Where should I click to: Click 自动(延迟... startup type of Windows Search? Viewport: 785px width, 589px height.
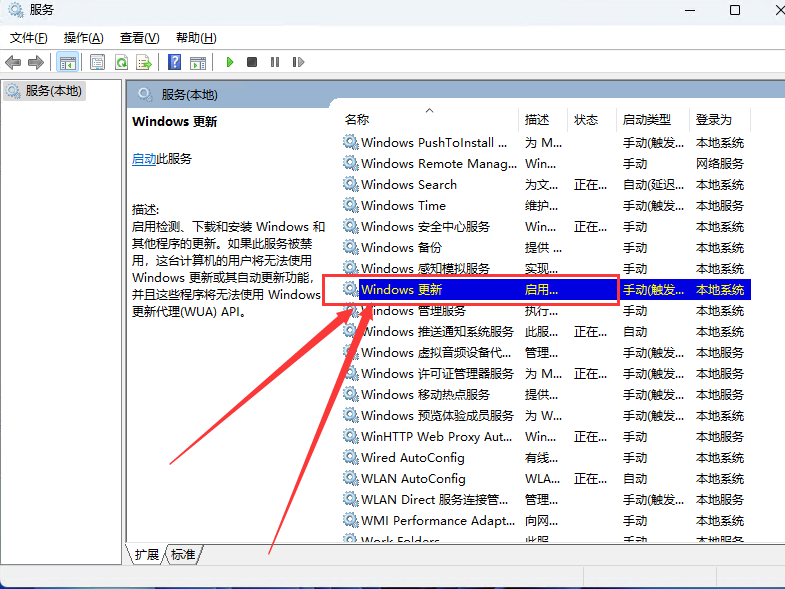pyautogui.click(x=653, y=185)
